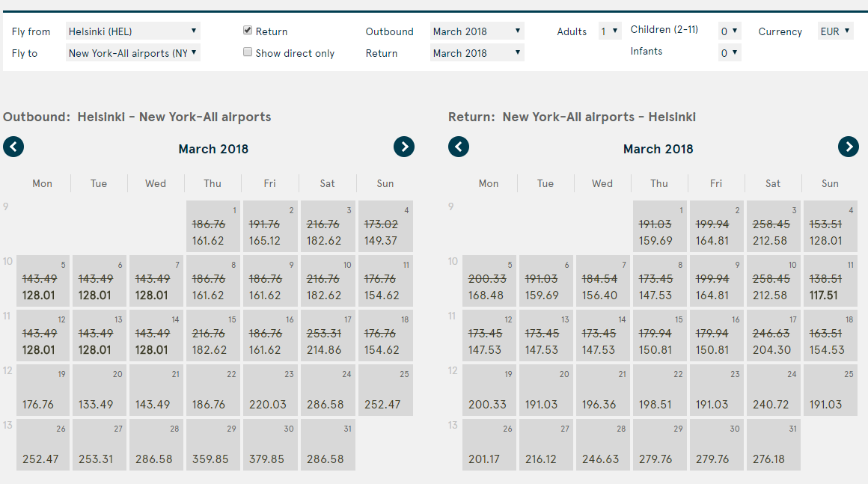Expand the Return month dropdown
The height and width of the screenshot is (484, 868).
click(477, 52)
